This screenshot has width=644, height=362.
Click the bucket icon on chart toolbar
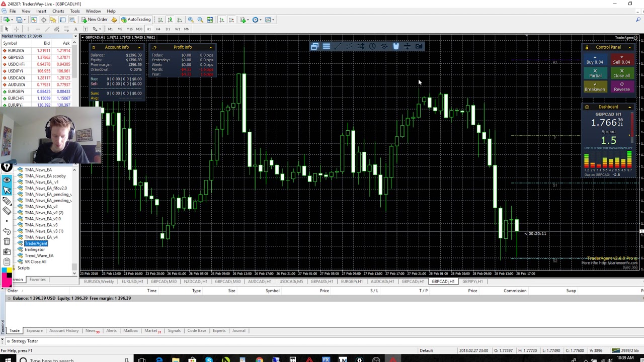click(396, 47)
